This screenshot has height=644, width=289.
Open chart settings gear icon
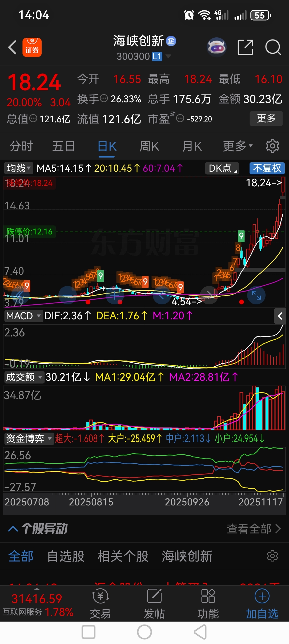tap(272, 146)
